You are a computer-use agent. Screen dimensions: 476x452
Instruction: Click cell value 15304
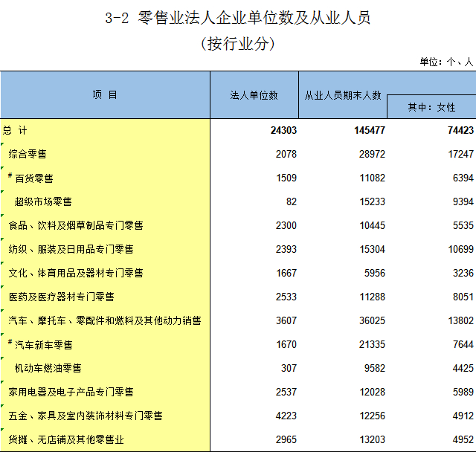[372, 249]
